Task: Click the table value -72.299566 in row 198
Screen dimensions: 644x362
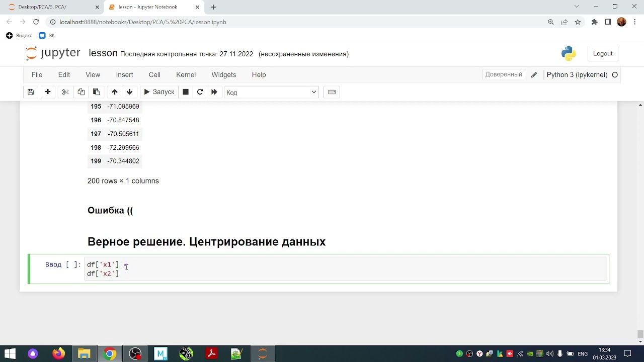Action: pyautogui.click(x=123, y=148)
